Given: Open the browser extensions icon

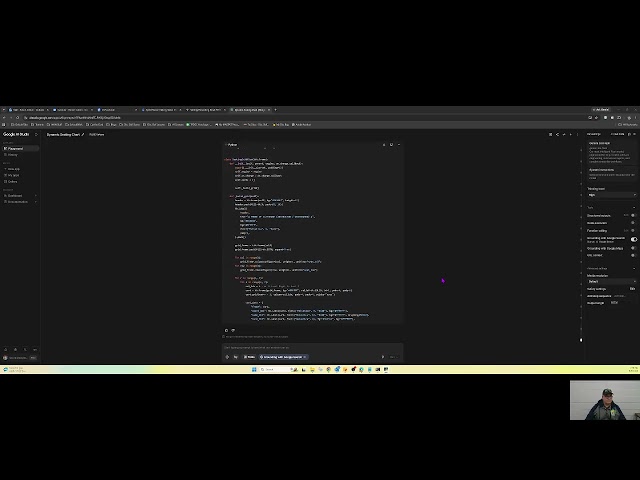Looking at the screenshot, I should pyautogui.click(x=619, y=118).
